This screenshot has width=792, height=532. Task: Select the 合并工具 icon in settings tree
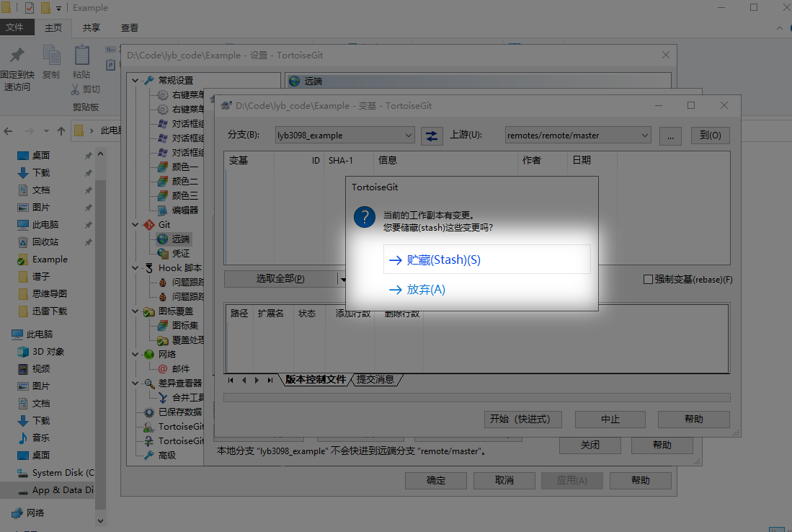tap(163, 398)
